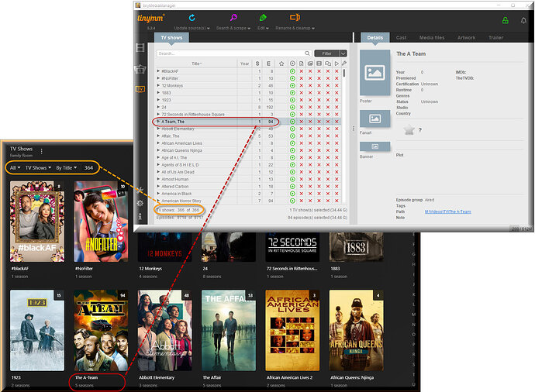Switch to the Artwork tab

point(466,37)
